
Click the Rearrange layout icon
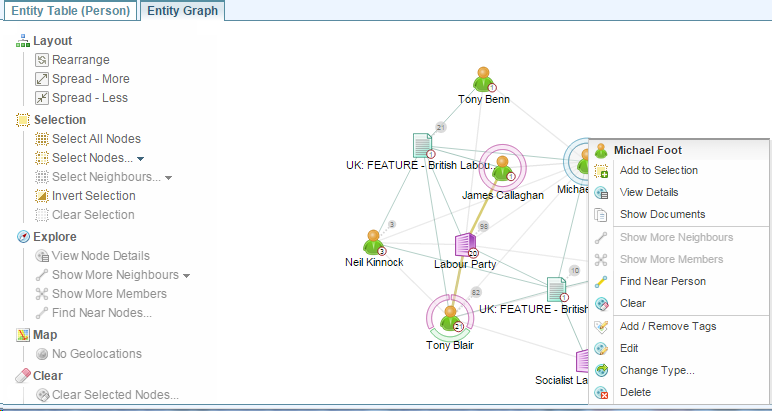[x=42, y=60]
